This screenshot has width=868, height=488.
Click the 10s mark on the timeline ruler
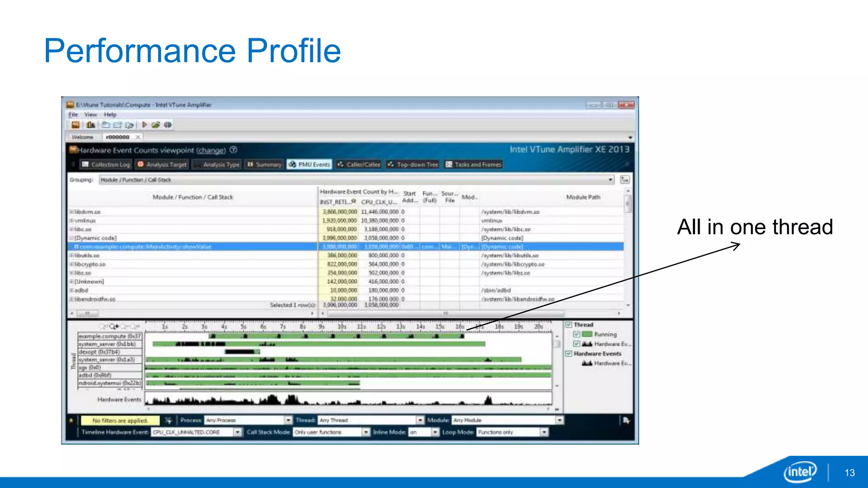pyautogui.click(x=342, y=327)
